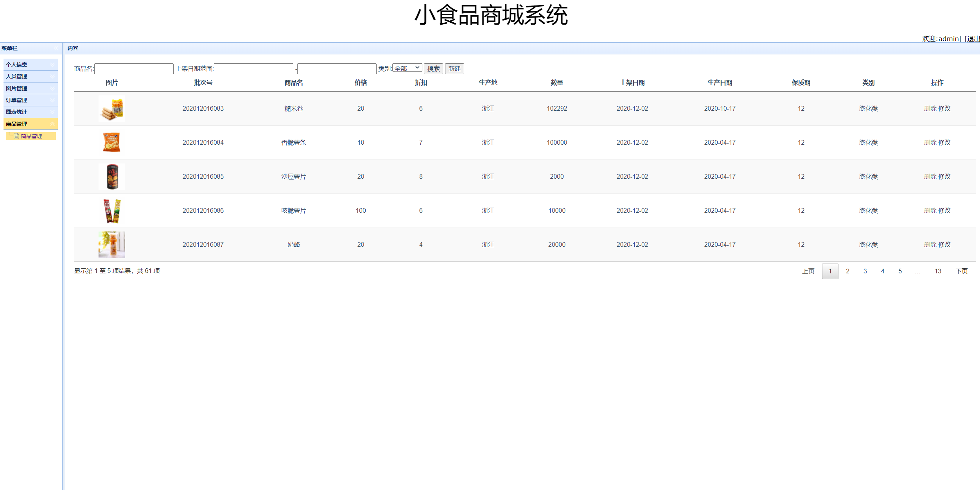Click the 商品名 search input field

[134, 69]
